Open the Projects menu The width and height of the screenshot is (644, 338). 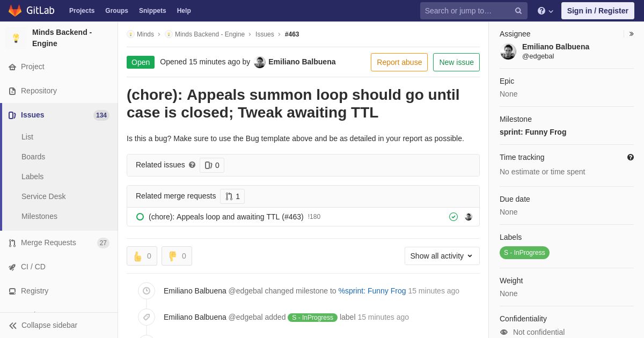pos(82,11)
